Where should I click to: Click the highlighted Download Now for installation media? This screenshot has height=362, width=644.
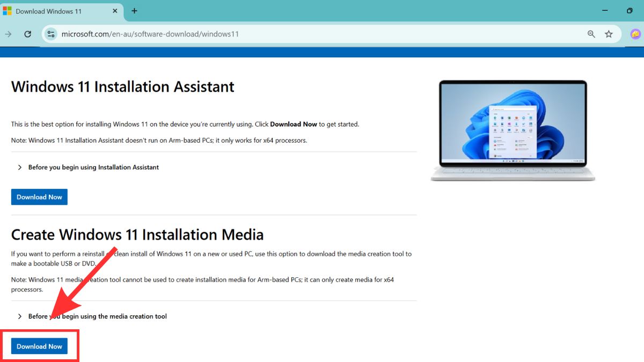39,346
